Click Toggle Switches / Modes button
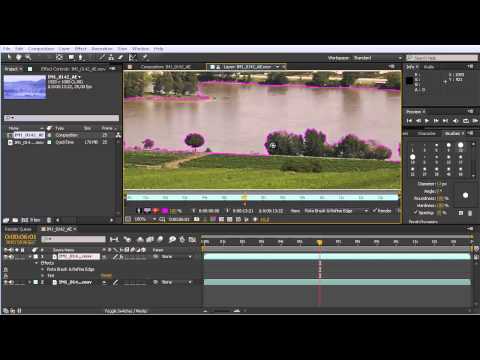480x360 pixels. tap(126, 311)
